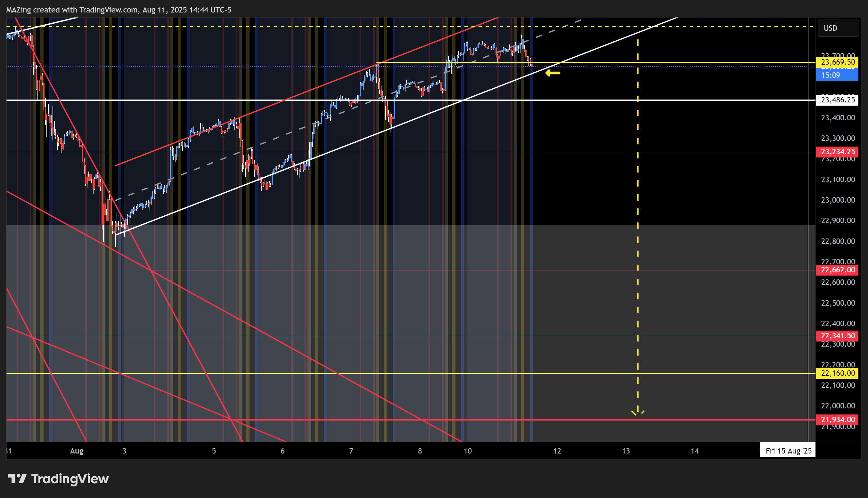
Task: Click the 23,400.00 price axis value
Action: [x=838, y=118]
